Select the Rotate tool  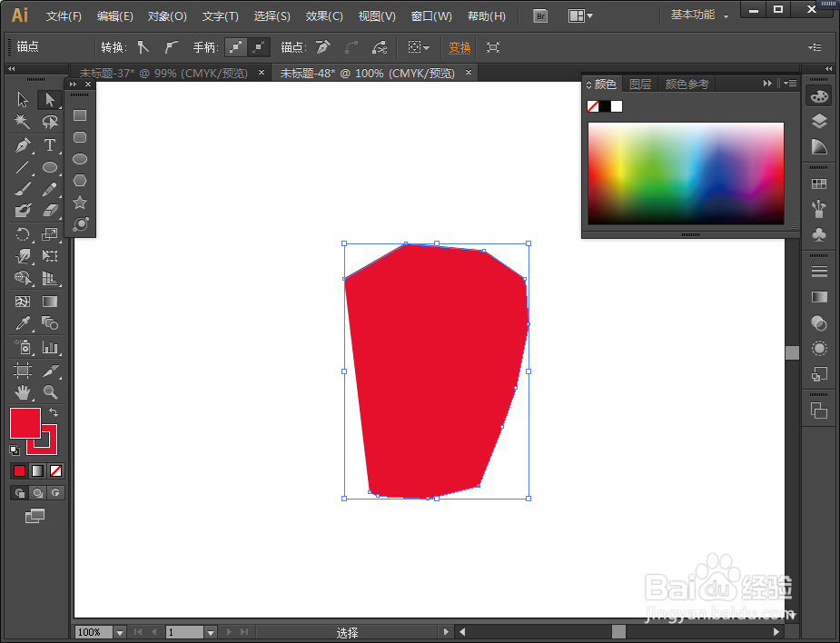pyautogui.click(x=23, y=234)
